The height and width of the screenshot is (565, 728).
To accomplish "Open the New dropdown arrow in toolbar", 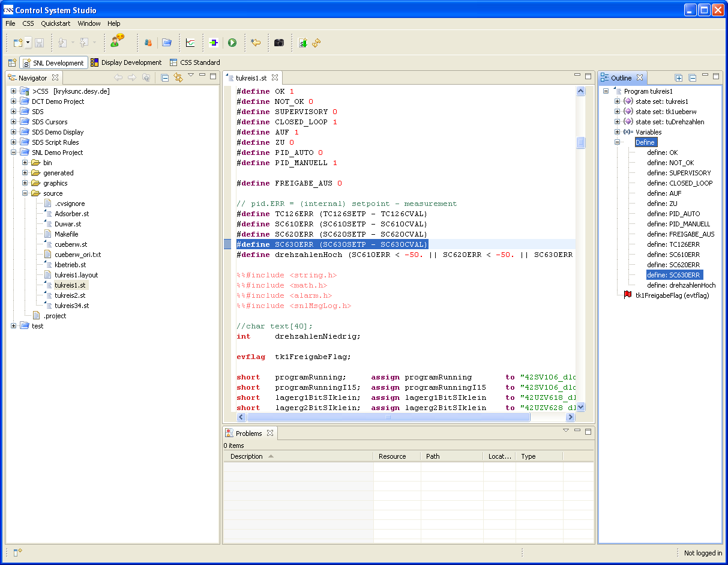I will click(x=28, y=43).
